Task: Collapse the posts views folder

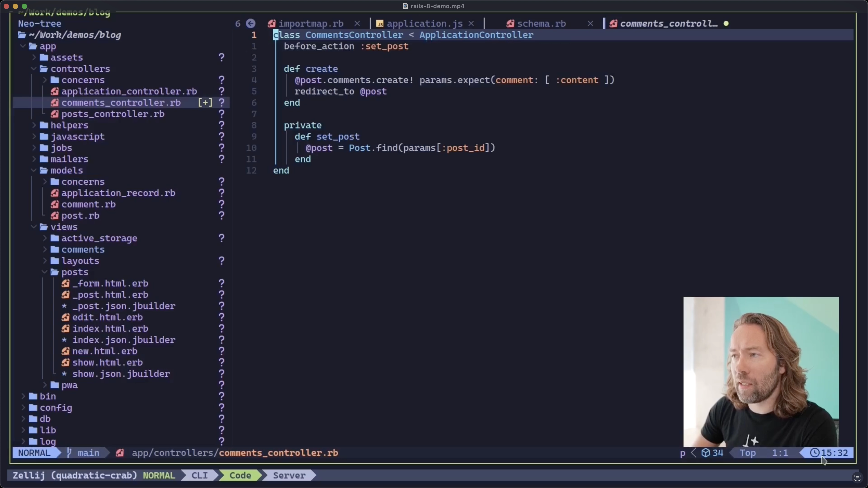Action: click(x=44, y=272)
